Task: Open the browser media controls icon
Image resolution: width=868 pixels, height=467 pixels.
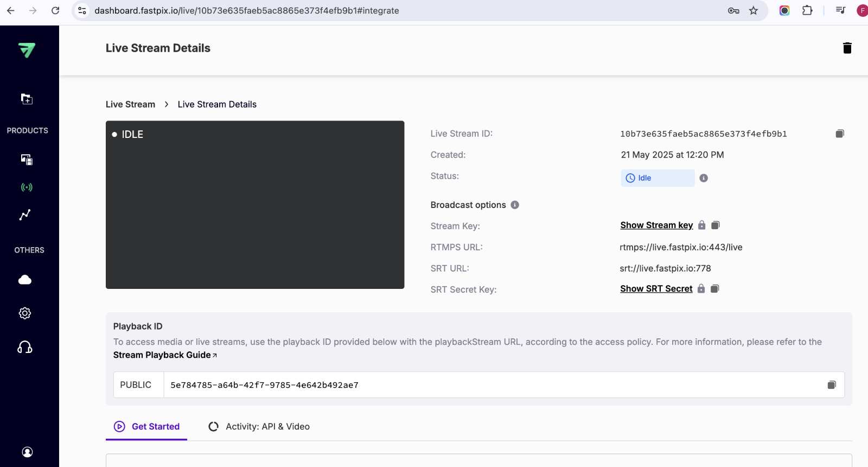Action: pyautogui.click(x=840, y=10)
